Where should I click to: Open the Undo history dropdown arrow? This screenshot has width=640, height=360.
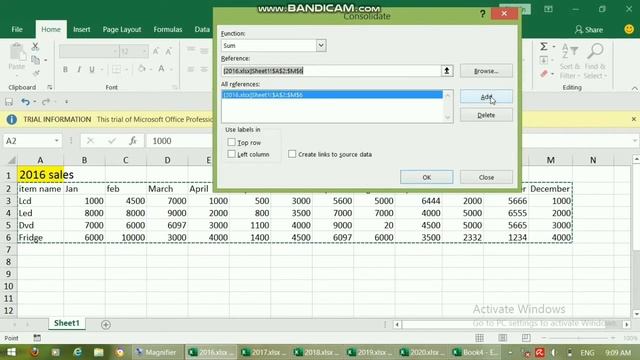35,102
